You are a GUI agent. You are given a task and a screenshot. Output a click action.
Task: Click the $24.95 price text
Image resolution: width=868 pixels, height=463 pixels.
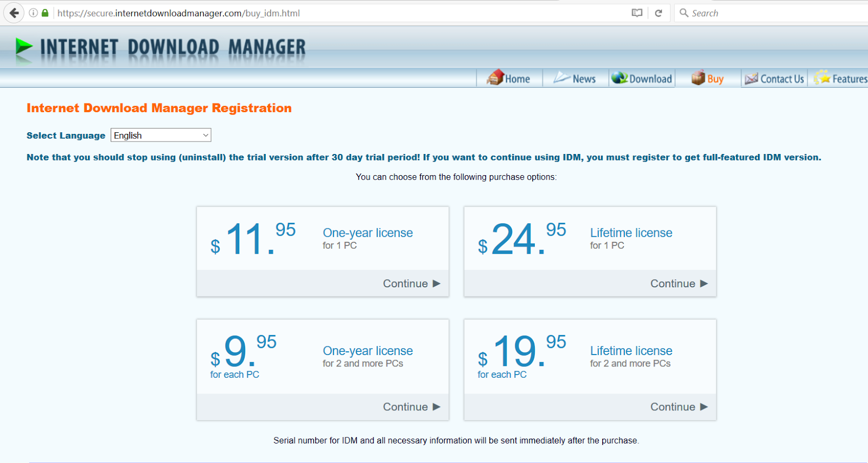pyautogui.click(x=521, y=238)
